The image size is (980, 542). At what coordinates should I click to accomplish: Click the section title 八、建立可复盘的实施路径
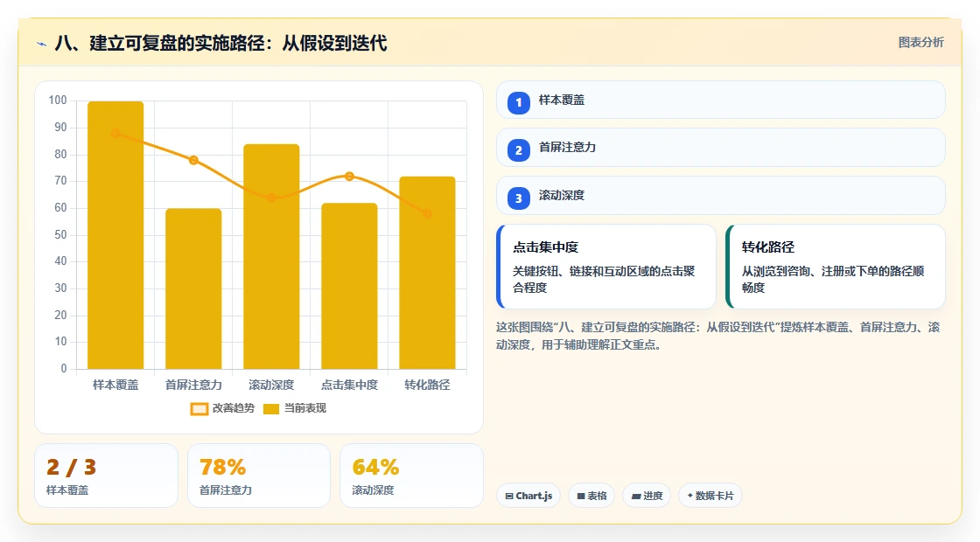(221, 44)
